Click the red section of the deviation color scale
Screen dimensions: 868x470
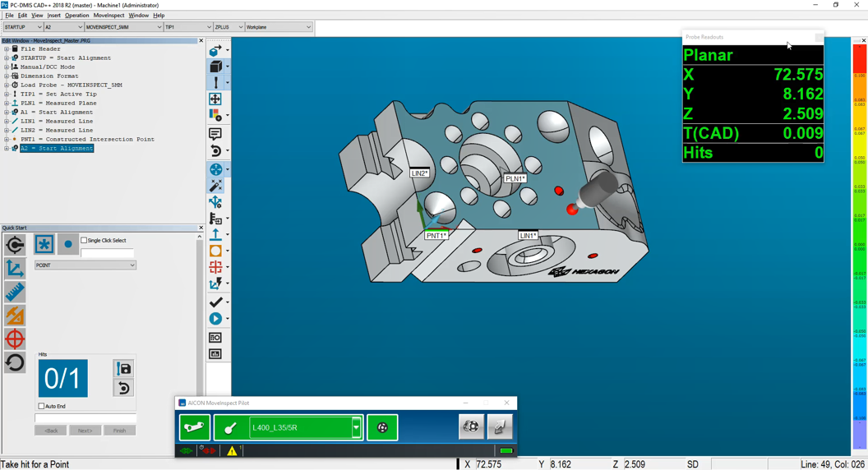[x=859, y=58]
